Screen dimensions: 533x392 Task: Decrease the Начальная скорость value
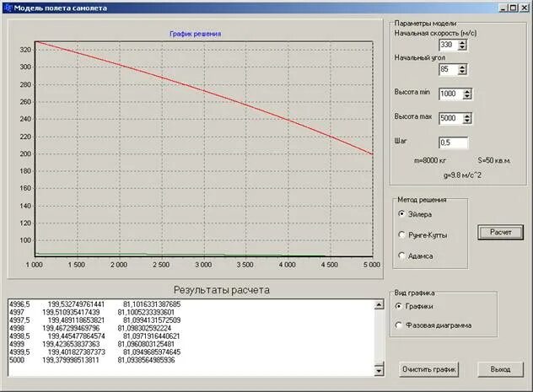pos(462,47)
